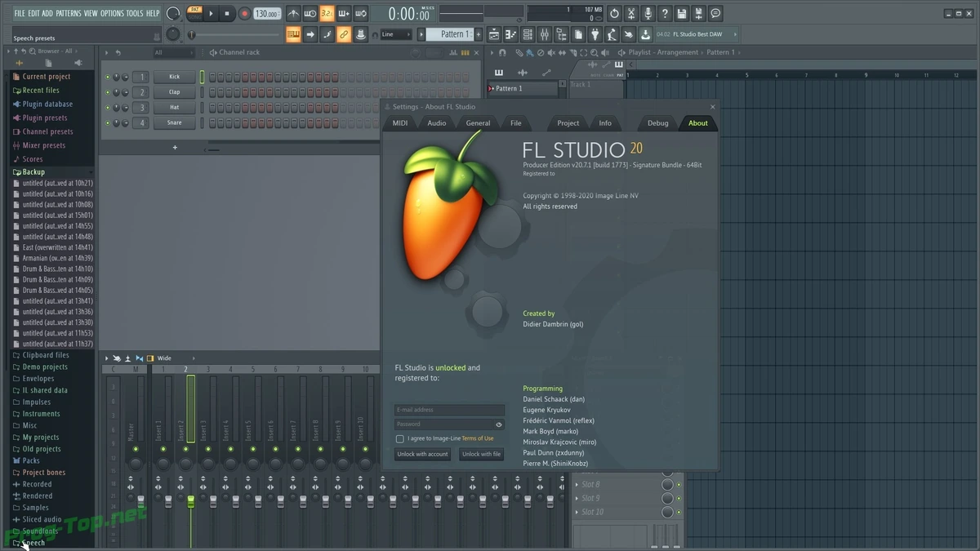Click the Snare channel button
The height and width of the screenshot is (551, 980).
[x=174, y=123]
